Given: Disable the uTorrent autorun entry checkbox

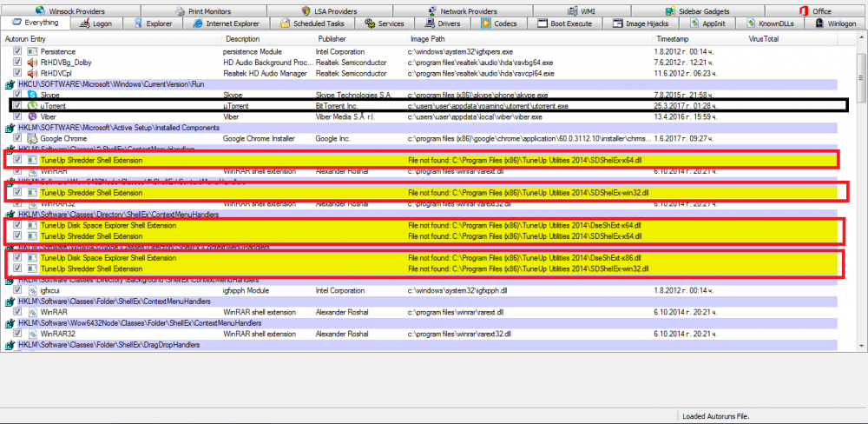Looking at the screenshot, I should coord(17,105).
